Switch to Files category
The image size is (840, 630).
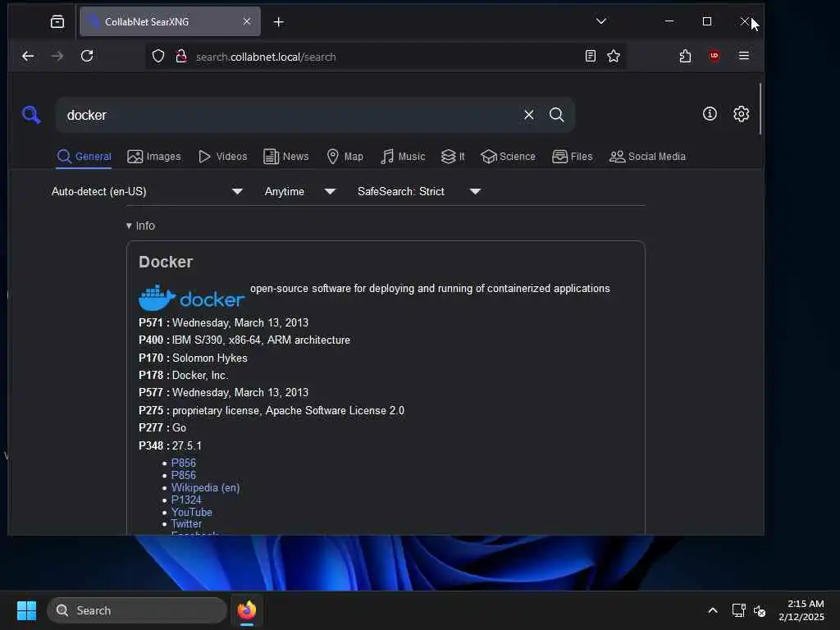(x=572, y=157)
